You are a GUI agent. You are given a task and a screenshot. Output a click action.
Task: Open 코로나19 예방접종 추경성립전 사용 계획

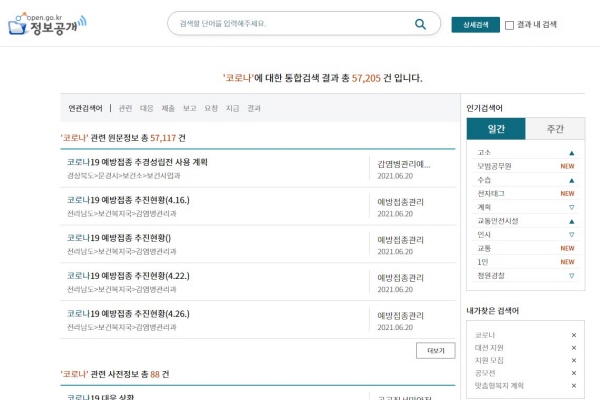(x=137, y=162)
